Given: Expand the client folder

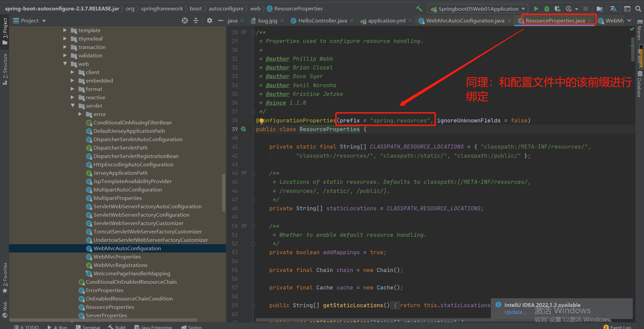Looking at the screenshot, I should [72, 72].
